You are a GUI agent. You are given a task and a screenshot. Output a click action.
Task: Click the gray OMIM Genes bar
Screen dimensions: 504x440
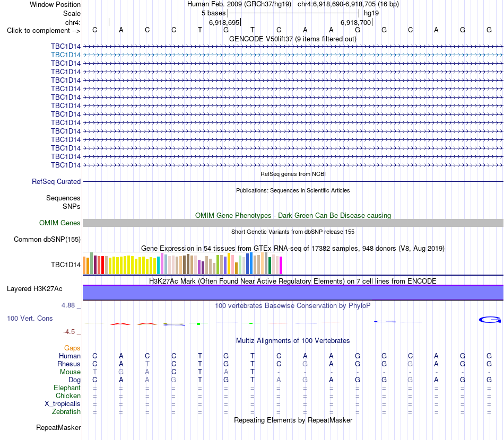pos(293,223)
